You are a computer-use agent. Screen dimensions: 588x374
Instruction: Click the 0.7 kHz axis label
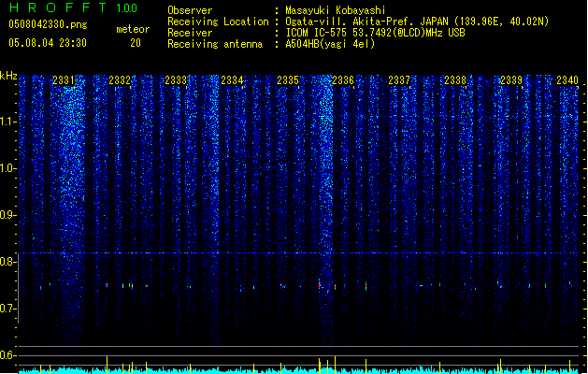pyautogui.click(x=8, y=309)
